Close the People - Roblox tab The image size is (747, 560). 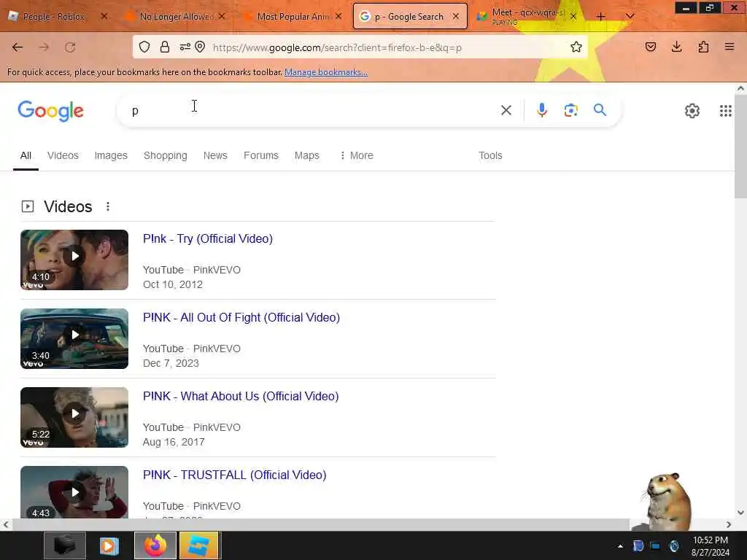[104, 16]
